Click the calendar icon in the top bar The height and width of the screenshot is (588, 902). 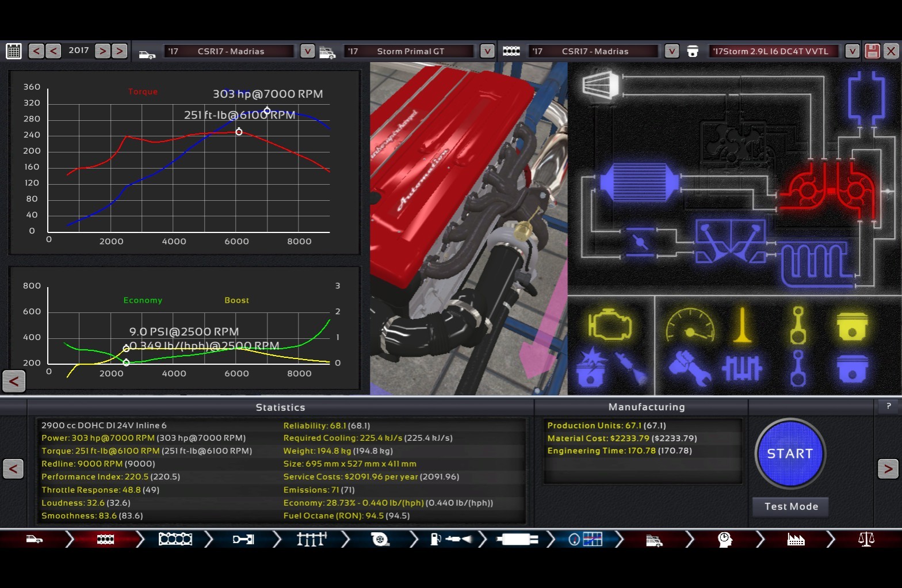click(14, 51)
